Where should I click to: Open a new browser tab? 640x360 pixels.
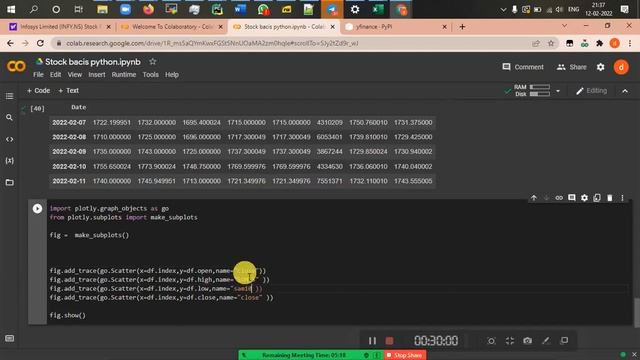462,27
